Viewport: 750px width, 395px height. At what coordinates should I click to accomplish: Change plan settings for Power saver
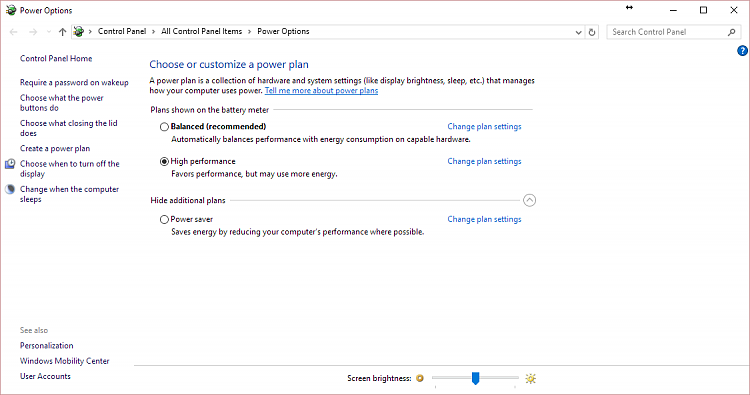484,219
